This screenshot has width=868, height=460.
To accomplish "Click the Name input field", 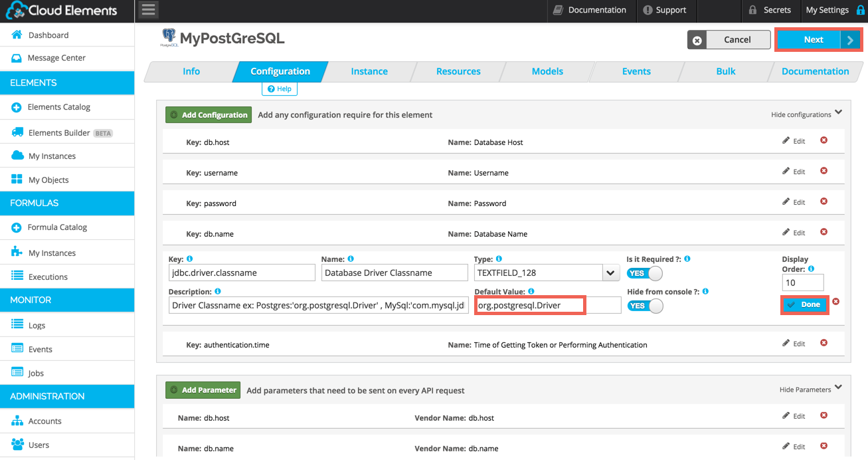I will (x=394, y=273).
